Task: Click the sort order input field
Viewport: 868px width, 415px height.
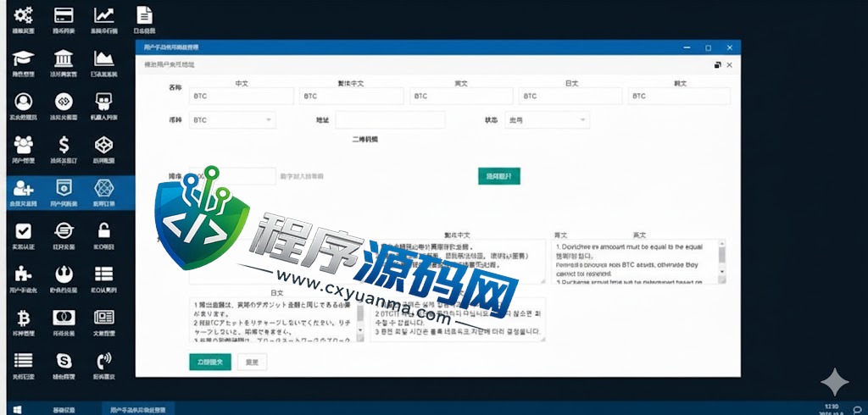Action: pyautogui.click(x=232, y=176)
